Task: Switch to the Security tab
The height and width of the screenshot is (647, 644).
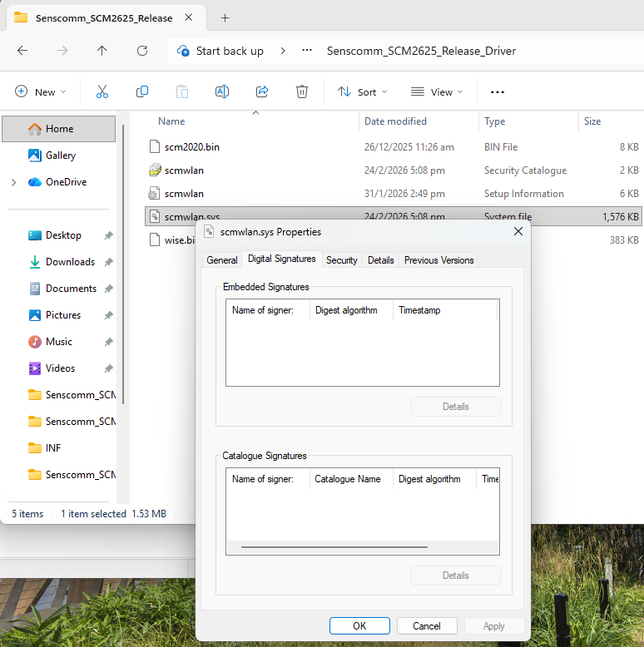Action: (x=341, y=260)
